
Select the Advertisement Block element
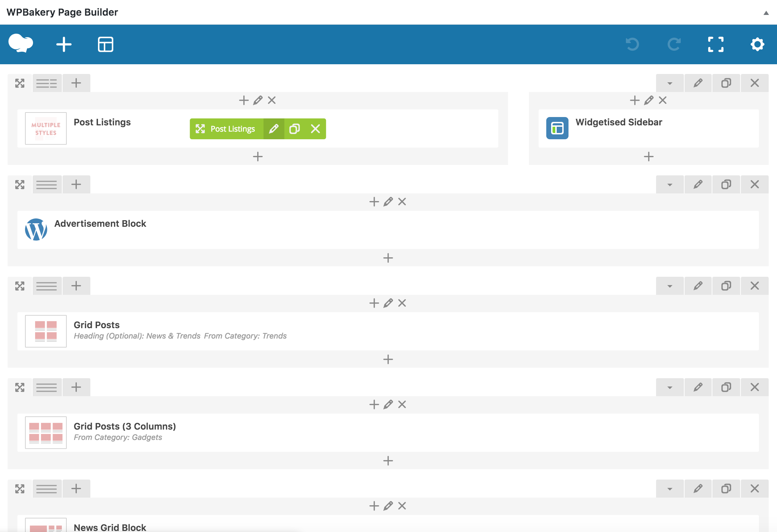pyautogui.click(x=388, y=230)
